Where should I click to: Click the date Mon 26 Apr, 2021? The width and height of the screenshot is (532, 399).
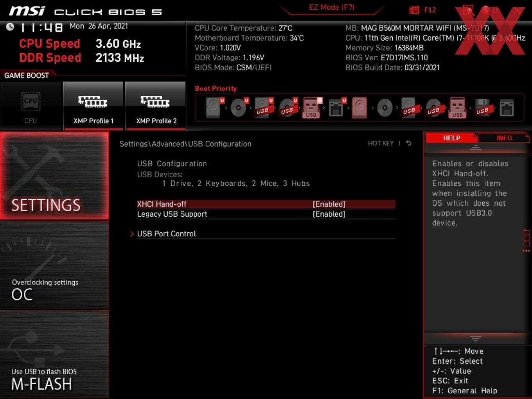[99, 26]
